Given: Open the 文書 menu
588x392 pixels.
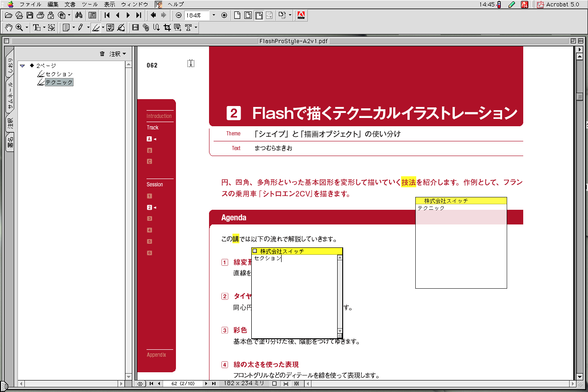Looking at the screenshot, I should point(70,4).
